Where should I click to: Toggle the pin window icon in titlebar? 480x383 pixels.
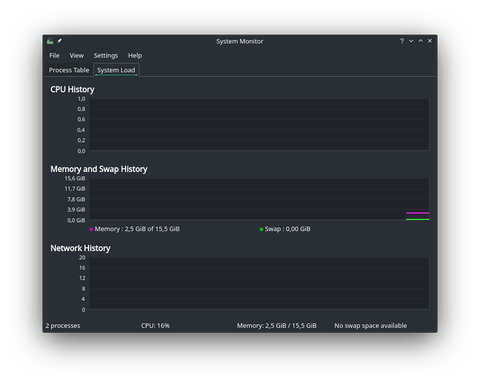click(59, 41)
